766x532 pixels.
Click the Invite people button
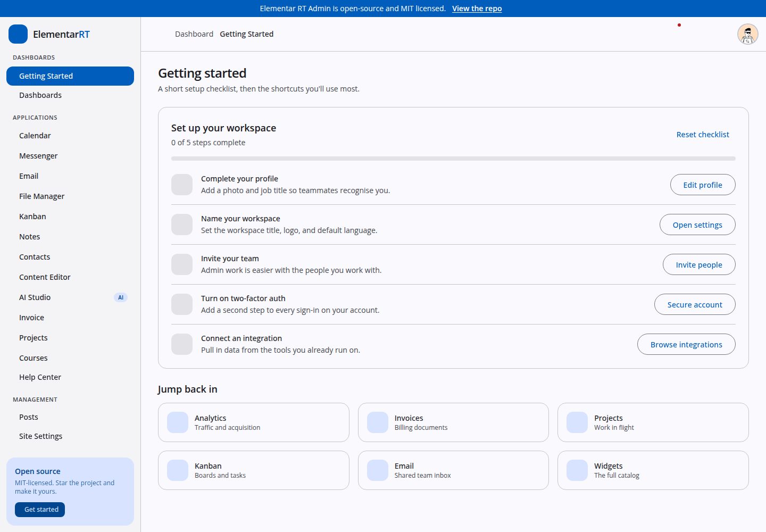tap(699, 264)
